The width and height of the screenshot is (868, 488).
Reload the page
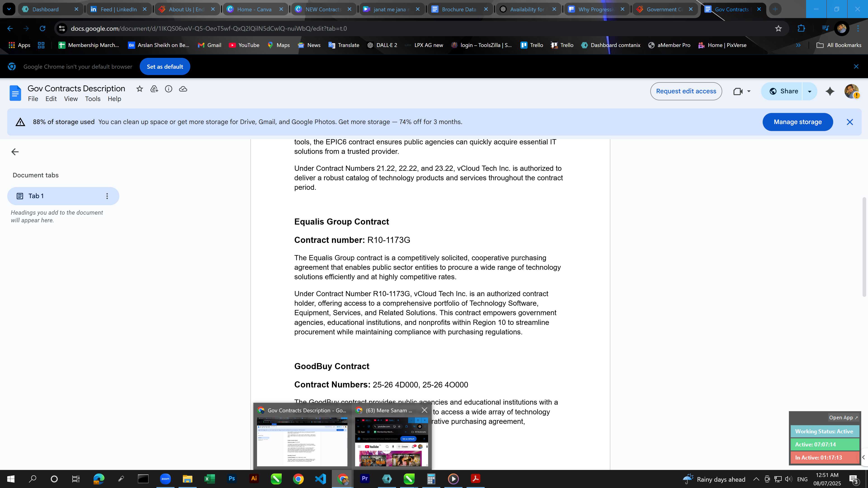42,29
